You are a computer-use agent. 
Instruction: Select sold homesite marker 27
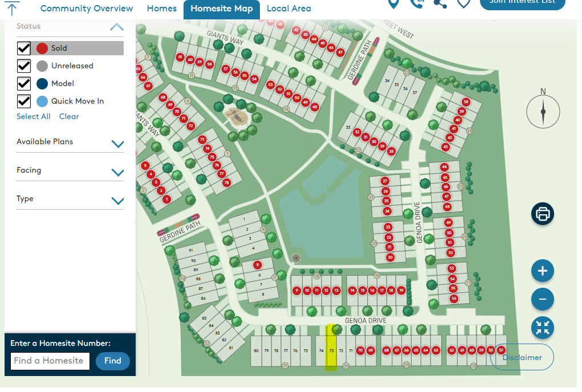pos(385,181)
